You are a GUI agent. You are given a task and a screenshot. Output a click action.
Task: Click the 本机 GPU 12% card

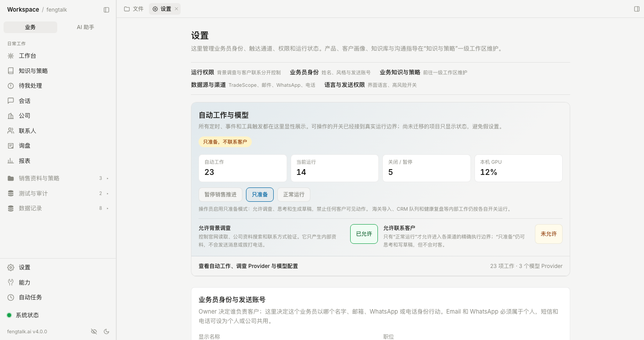[518, 168]
